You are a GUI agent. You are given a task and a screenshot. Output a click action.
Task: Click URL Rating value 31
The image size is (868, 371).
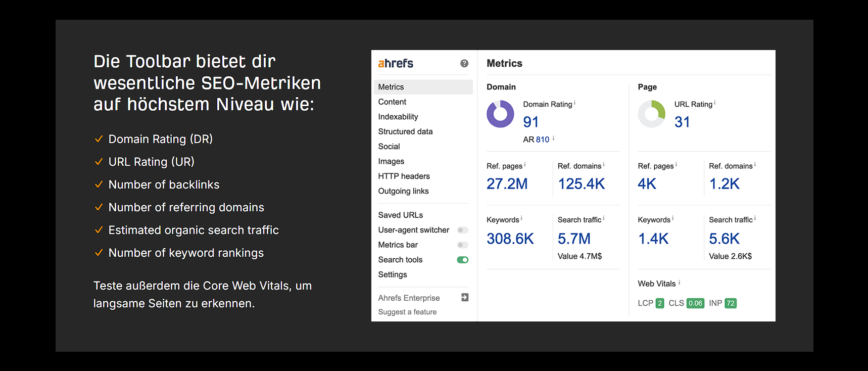click(682, 122)
